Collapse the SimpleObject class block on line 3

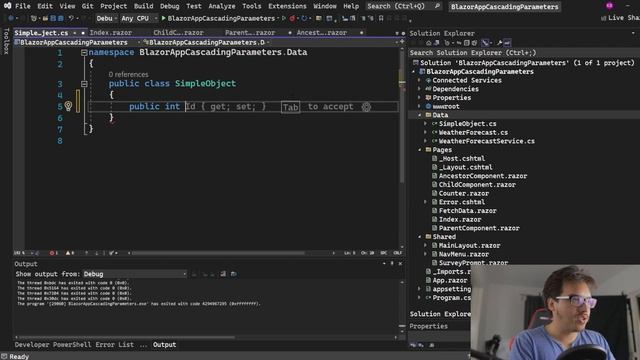84,84
